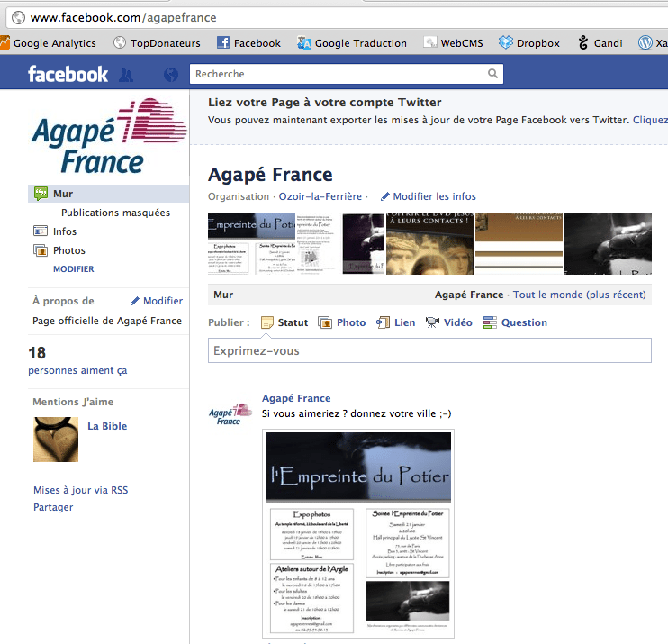Open Ozoir-la-Ferrière location link
This screenshot has width=668, height=644.
point(320,196)
